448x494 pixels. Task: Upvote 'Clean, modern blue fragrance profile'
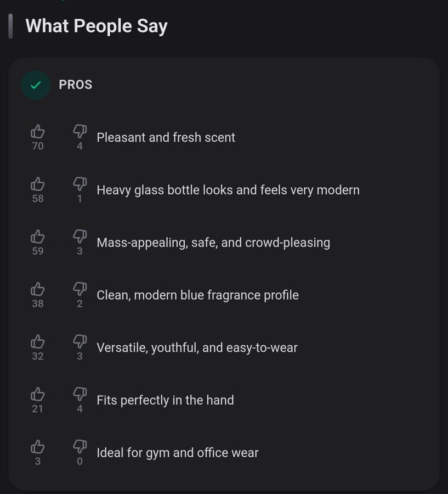(x=37, y=289)
